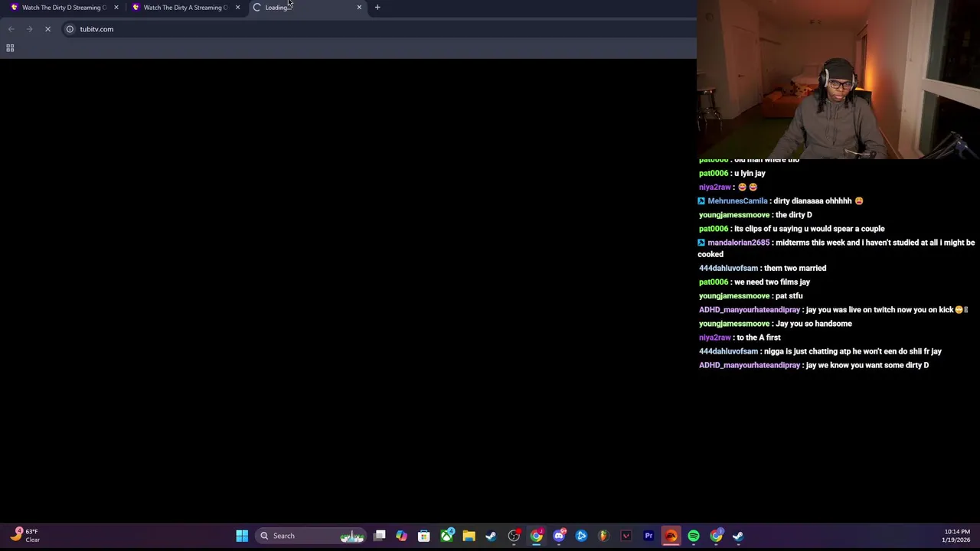View site information icon beside tubitv.com
Viewport: 980px width, 551px height.
click(x=70, y=29)
